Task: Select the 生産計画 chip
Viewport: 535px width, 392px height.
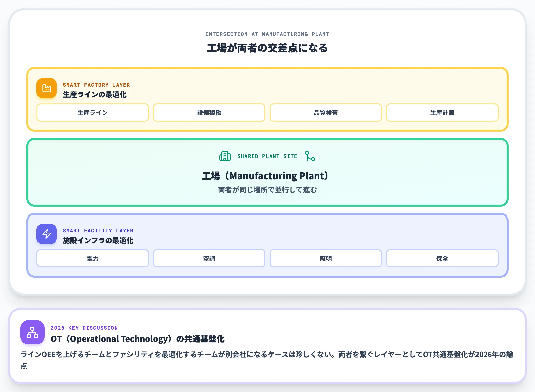Action: point(442,112)
